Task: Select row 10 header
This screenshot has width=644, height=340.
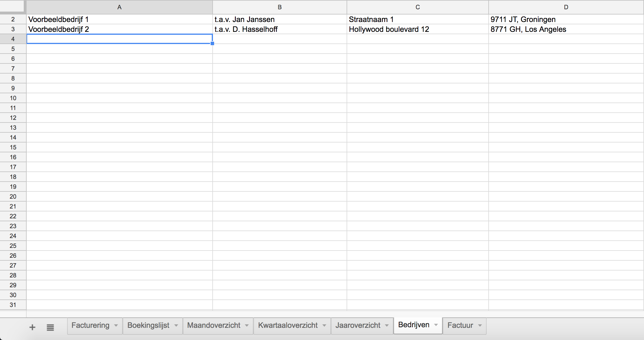Action: (13, 98)
